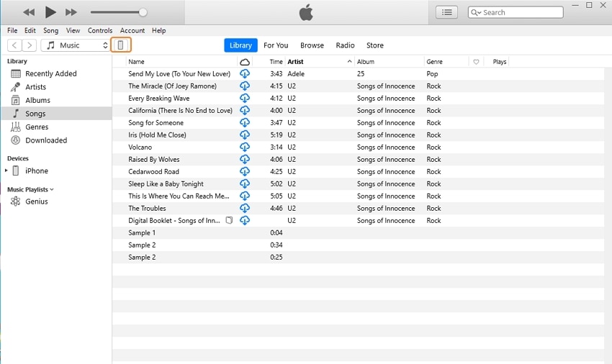Image resolution: width=612 pixels, height=364 pixels.
Task: Go back with the left arrow button
Action: pos(14,45)
